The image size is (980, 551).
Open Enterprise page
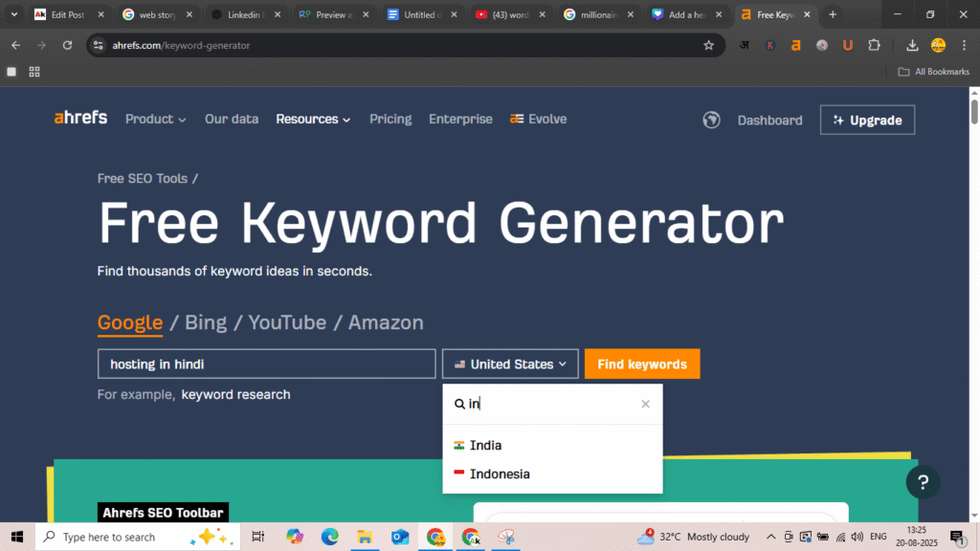(460, 119)
